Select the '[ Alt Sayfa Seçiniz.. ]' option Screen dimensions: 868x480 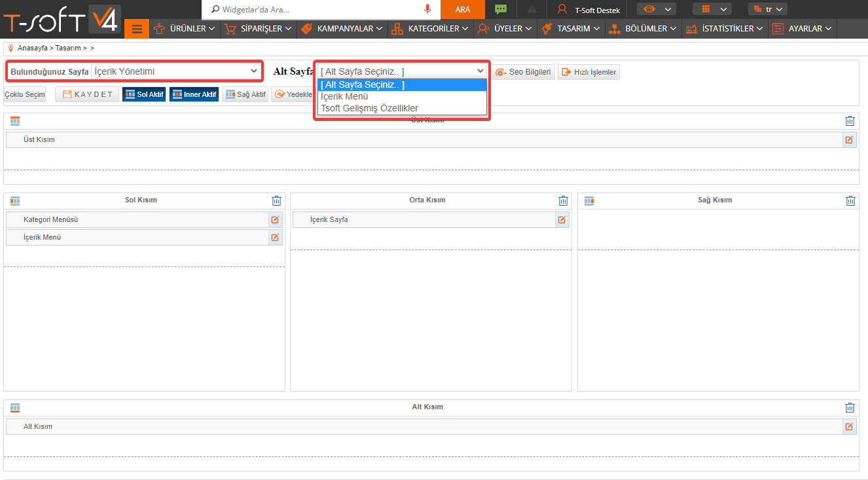click(402, 84)
